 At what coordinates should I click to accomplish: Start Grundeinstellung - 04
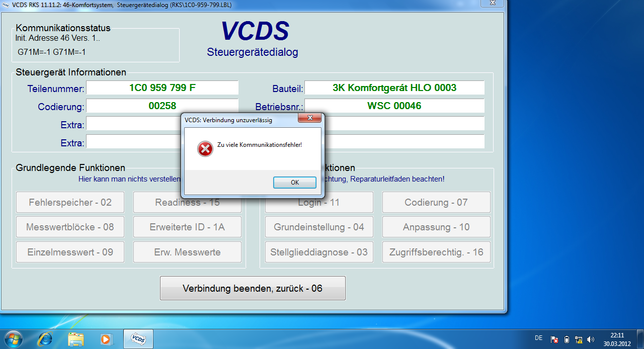click(319, 227)
